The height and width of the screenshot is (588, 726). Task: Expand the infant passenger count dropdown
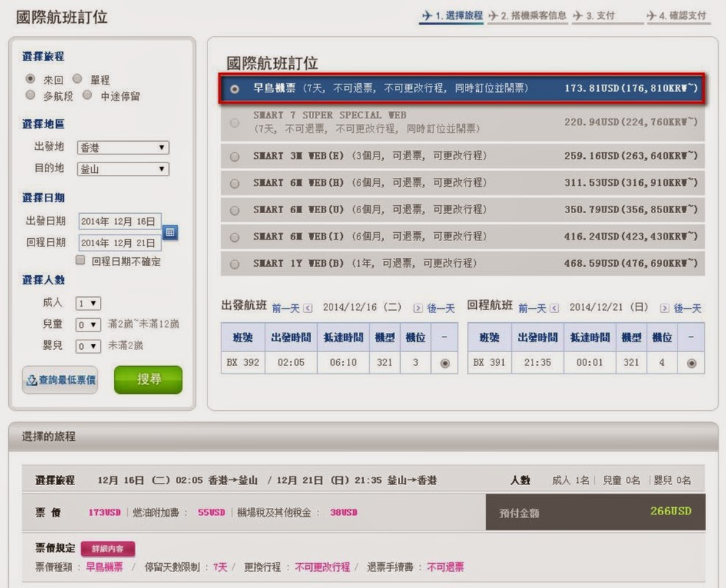(88, 345)
